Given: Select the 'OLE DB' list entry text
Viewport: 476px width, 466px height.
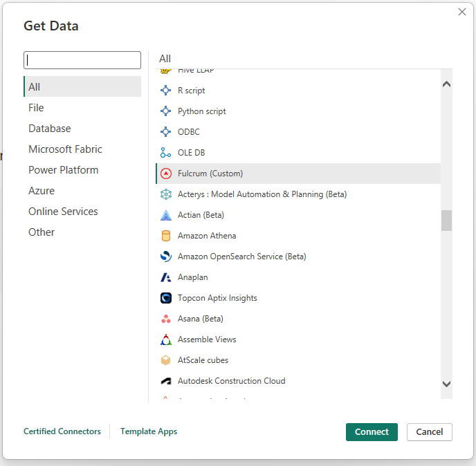Looking at the screenshot, I should [191, 153].
